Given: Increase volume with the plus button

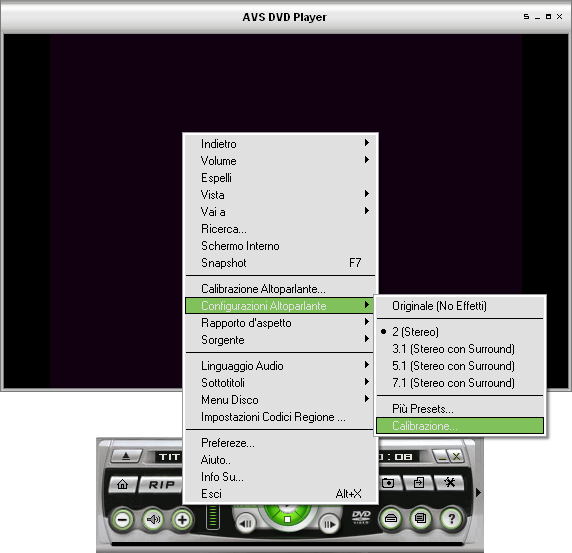Looking at the screenshot, I should tap(182, 520).
